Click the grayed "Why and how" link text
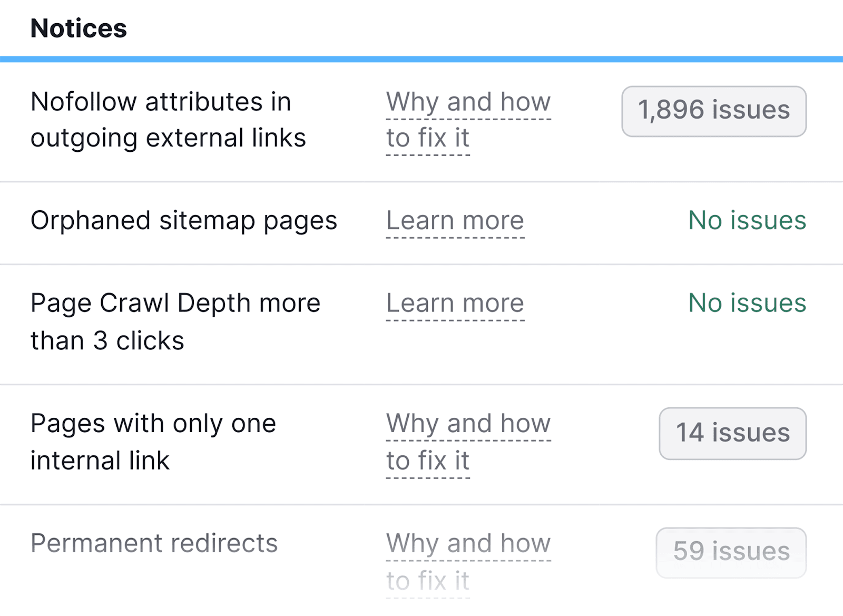Image resolution: width=843 pixels, height=616 pixels. coord(467,543)
